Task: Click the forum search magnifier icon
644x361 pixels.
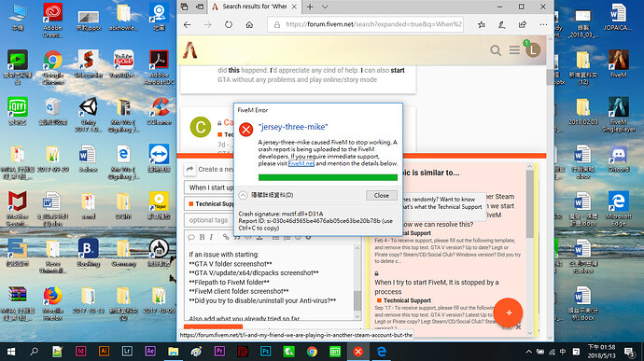Action: (496, 50)
